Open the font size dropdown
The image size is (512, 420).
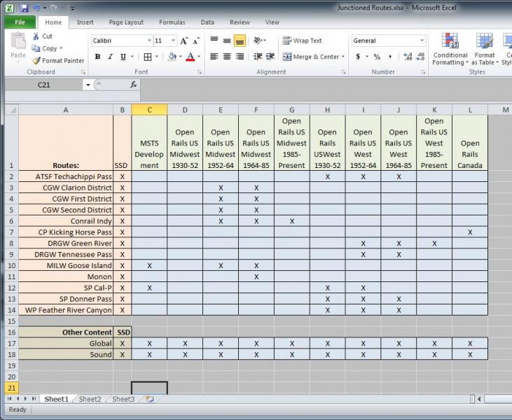[174, 41]
